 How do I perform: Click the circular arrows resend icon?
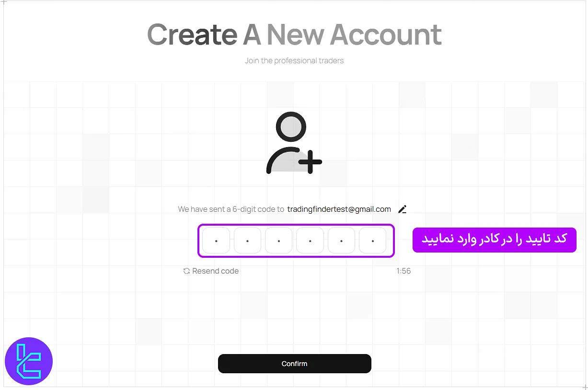point(186,271)
